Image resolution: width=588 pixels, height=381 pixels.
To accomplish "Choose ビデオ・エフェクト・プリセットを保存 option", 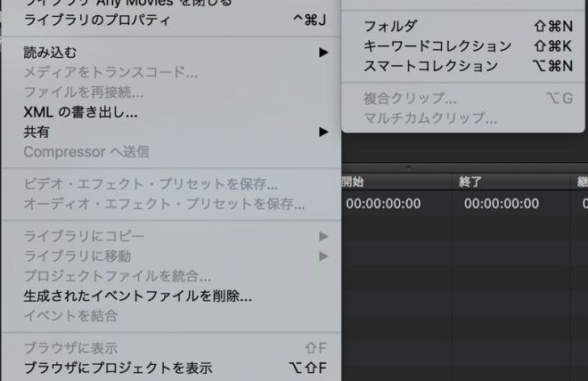I will [150, 185].
